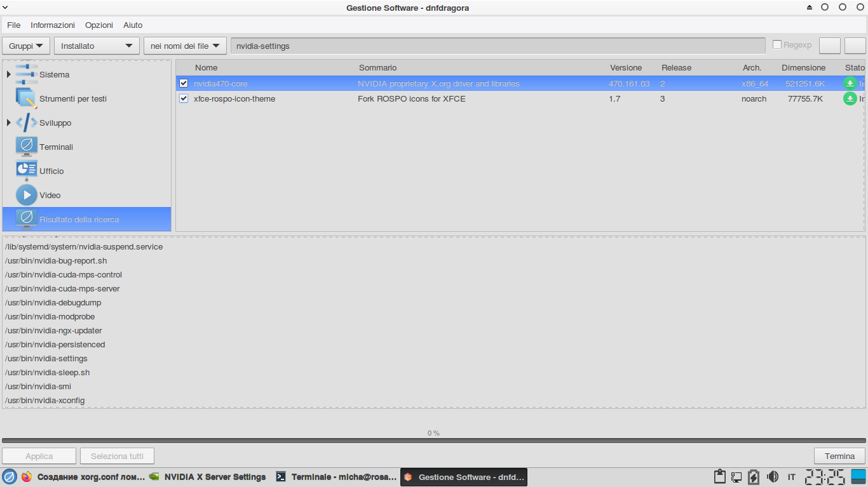Open the File menu
Viewport: 868px width, 487px height.
point(14,25)
